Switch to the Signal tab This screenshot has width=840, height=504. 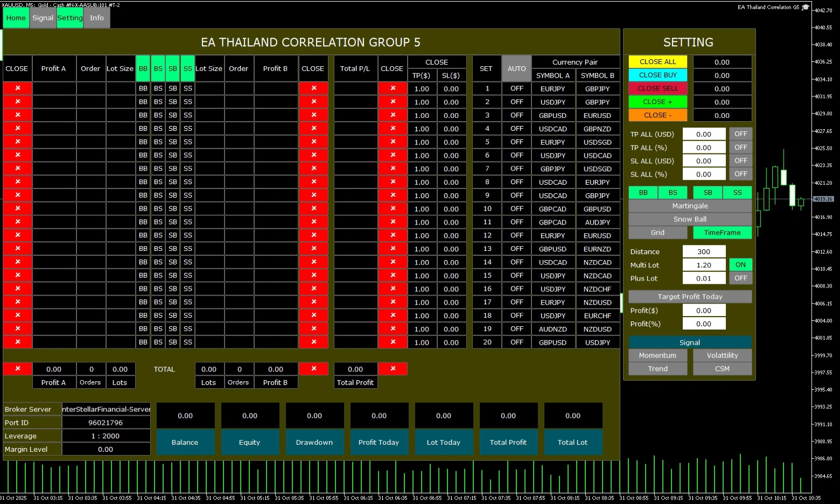[x=43, y=18]
